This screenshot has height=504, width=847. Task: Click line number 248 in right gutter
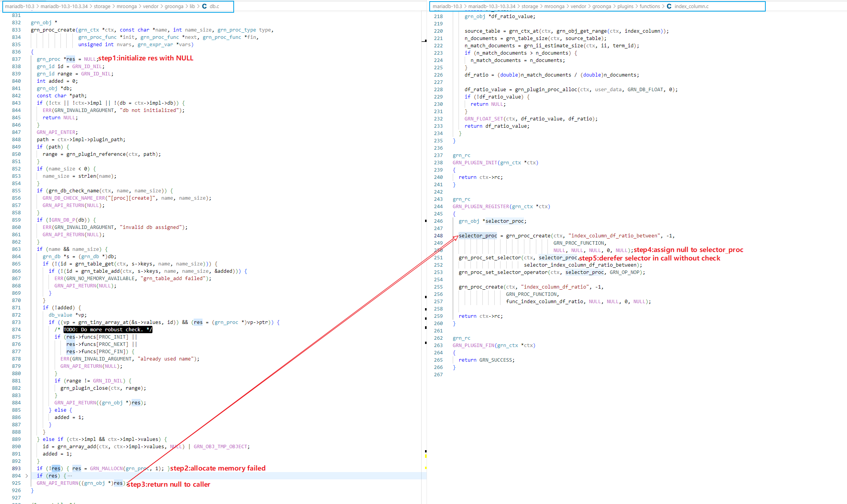tap(438, 236)
